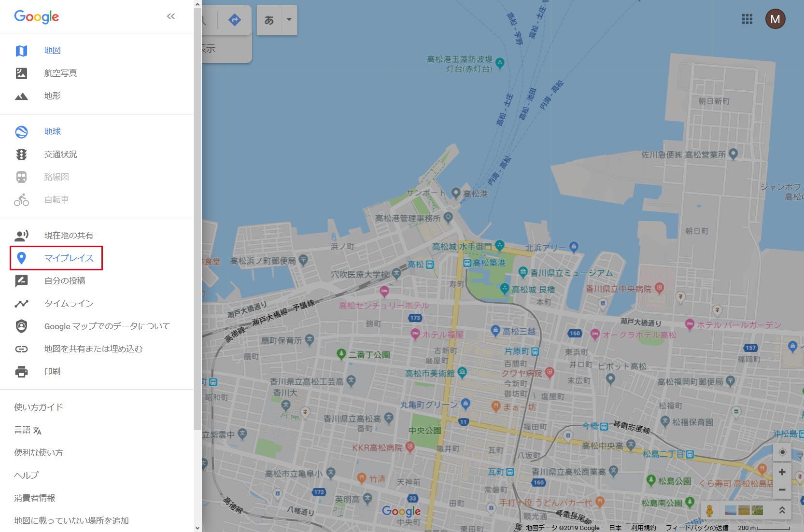Image resolution: width=804 pixels, height=532 pixels.
Task: Open マイプレイス from the menu
Action: click(69, 258)
